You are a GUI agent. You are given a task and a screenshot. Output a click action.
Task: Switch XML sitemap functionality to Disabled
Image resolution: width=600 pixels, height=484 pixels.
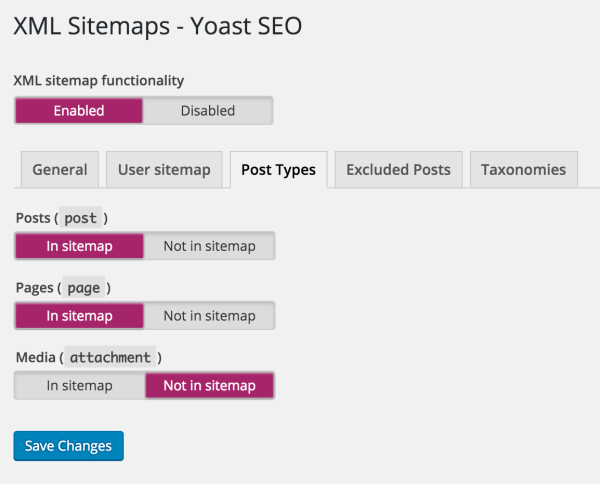(x=208, y=110)
